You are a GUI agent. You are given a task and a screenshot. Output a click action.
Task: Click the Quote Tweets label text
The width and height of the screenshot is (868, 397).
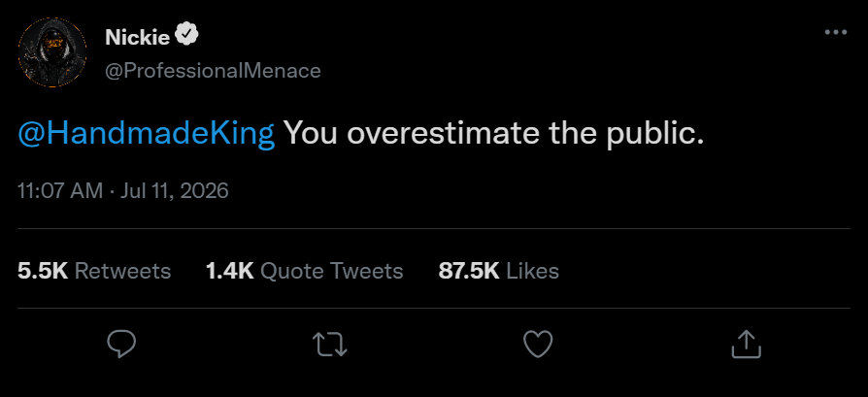(x=331, y=272)
